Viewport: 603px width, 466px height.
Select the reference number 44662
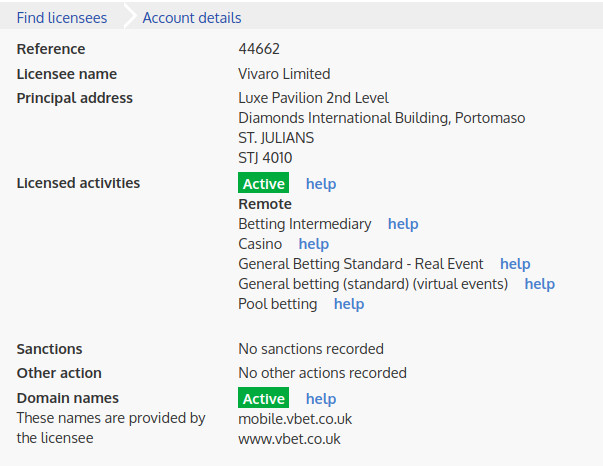tap(259, 49)
